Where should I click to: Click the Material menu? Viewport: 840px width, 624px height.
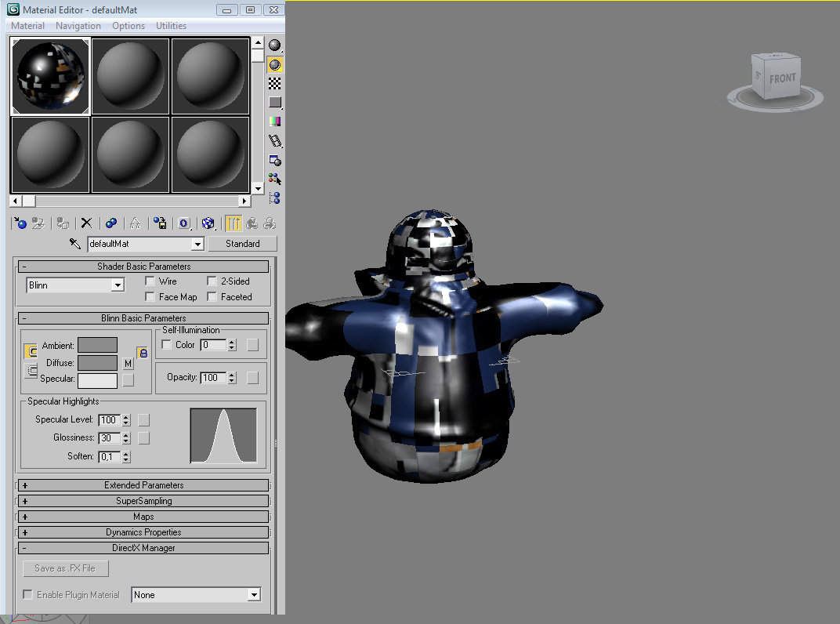coord(27,25)
